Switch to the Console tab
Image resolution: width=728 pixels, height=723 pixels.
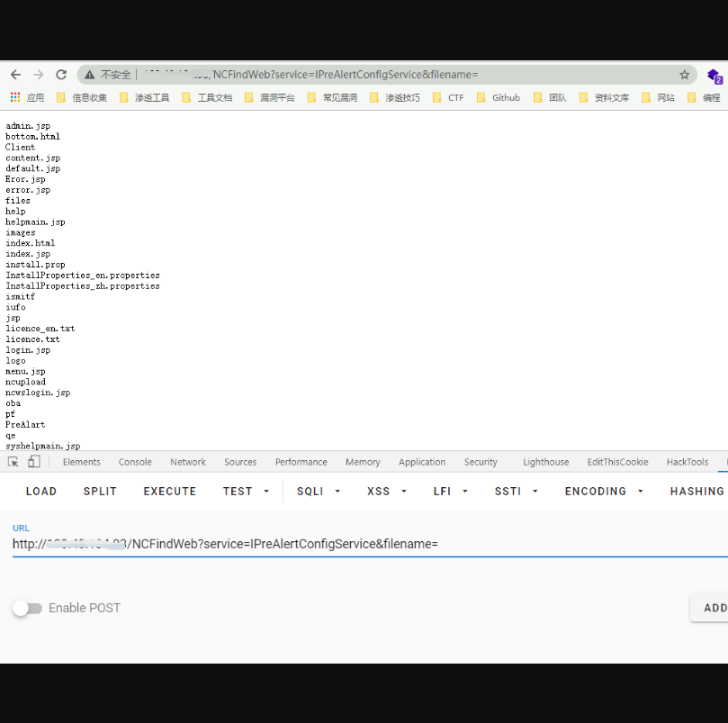pos(135,462)
